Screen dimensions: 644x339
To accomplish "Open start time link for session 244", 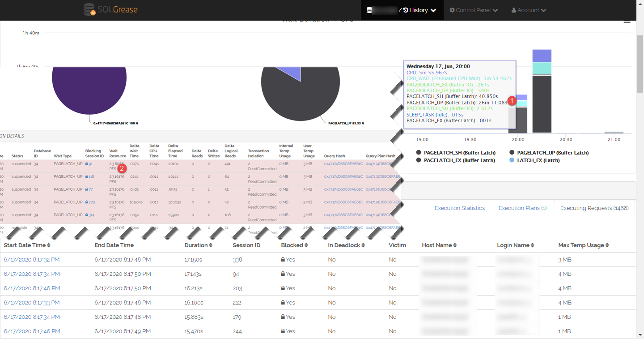I will 32,331.
